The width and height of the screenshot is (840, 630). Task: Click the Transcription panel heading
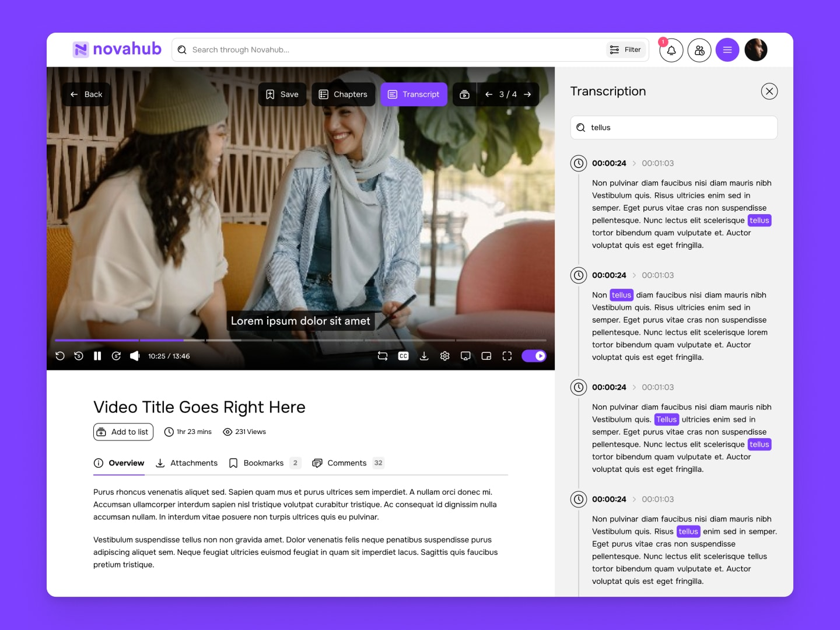[608, 91]
